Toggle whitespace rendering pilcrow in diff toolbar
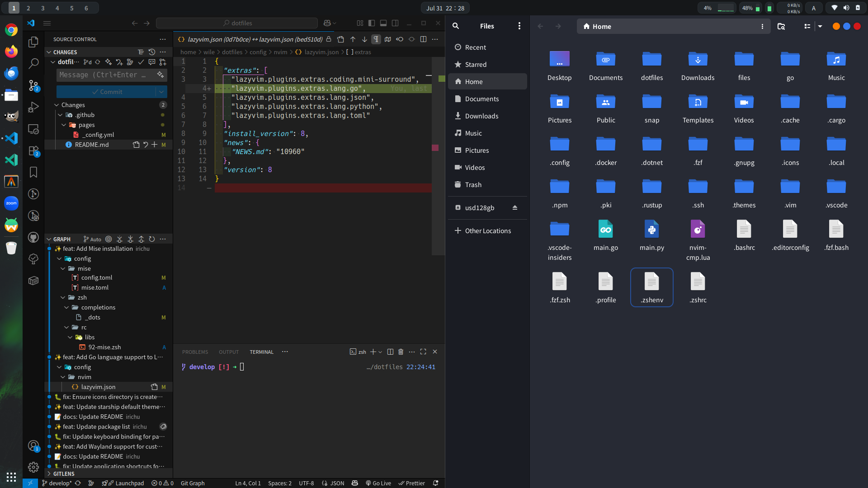Image resolution: width=868 pixels, height=488 pixels. 376,39
